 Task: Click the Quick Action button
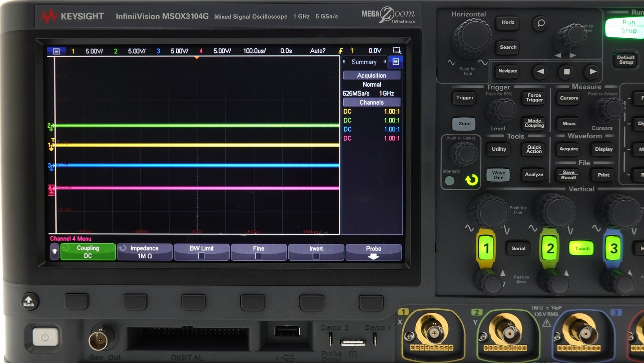pyautogui.click(x=534, y=149)
